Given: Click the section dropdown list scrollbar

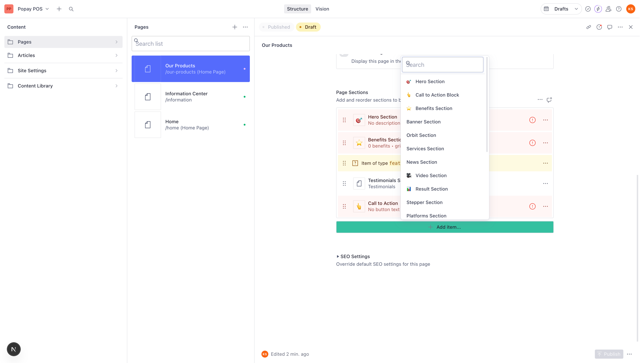Looking at the screenshot, I should tap(487, 104).
